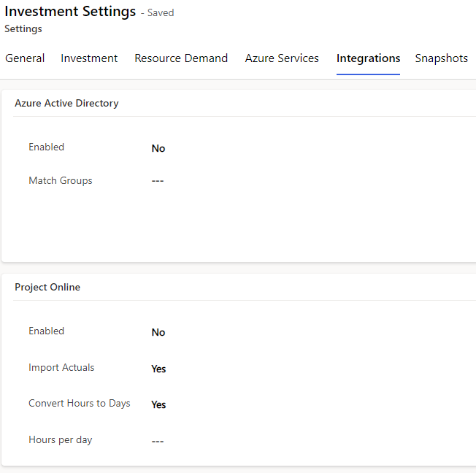The height and width of the screenshot is (473, 476).
Task: Go to the Azure Services tab
Action: coord(282,58)
